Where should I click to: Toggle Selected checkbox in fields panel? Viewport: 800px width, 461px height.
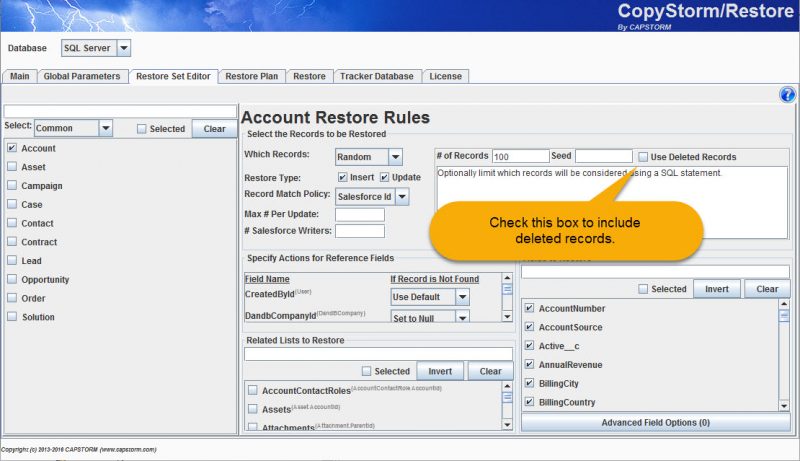point(643,289)
